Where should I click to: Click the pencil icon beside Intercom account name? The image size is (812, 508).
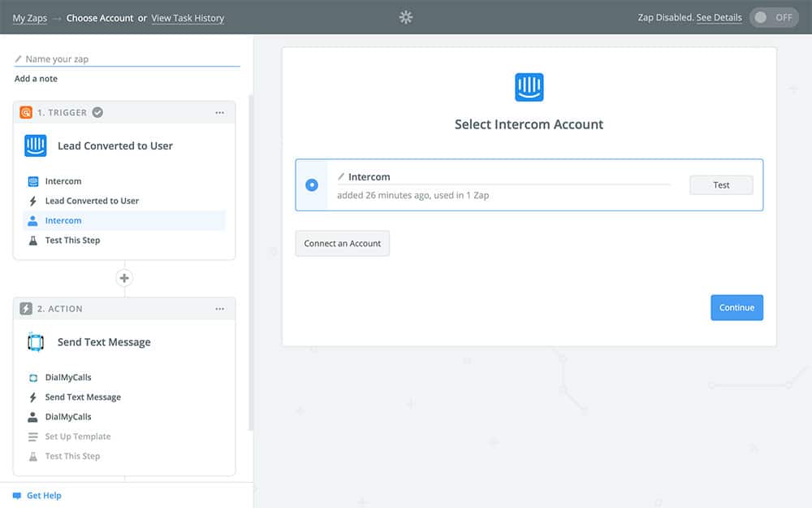[342, 176]
